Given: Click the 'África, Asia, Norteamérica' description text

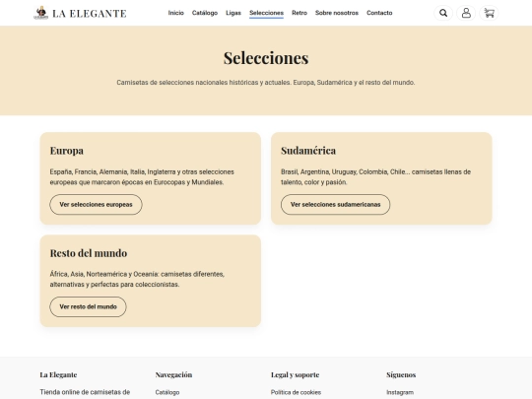Looking at the screenshot, I should pyautogui.click(x=137, y=279).
